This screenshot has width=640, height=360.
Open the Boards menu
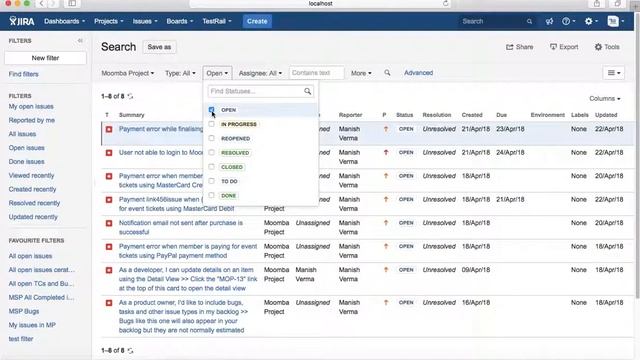pos(180,21)
